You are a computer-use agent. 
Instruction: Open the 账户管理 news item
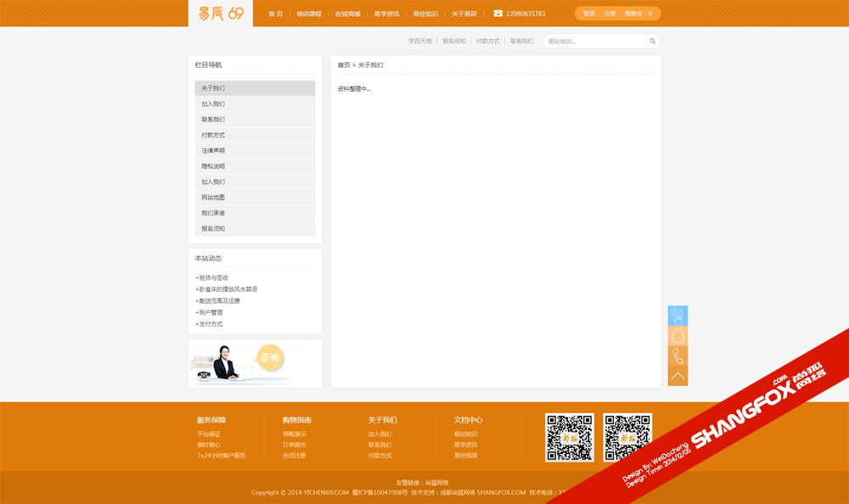click(x=209, y=312)
